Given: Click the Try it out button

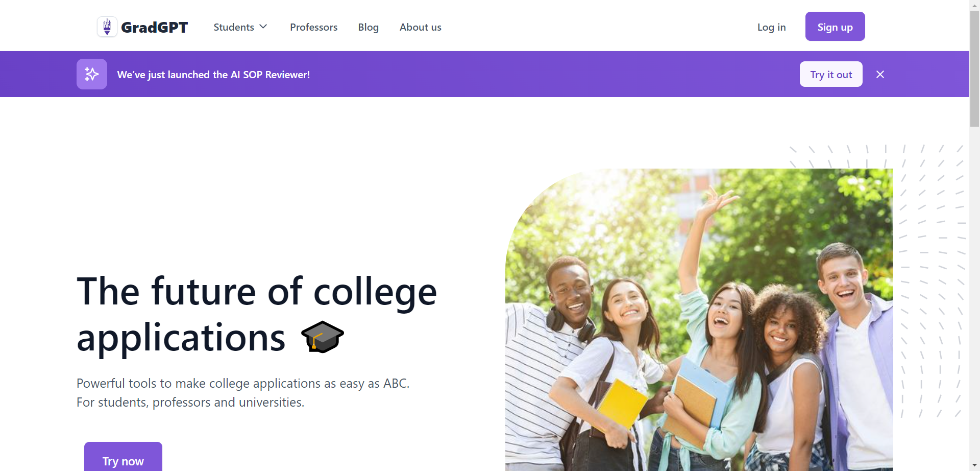Looking at the screenshot, I should 831,75.
